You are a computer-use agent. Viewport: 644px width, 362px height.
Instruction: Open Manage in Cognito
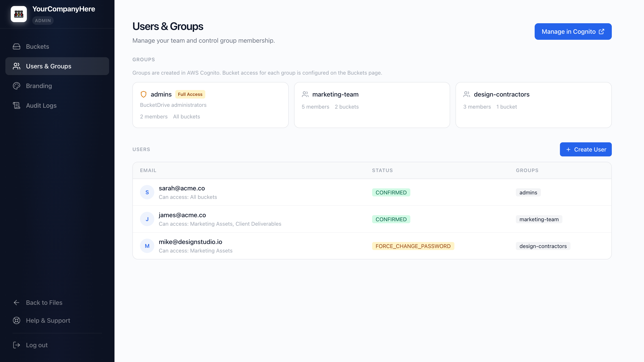572,32
